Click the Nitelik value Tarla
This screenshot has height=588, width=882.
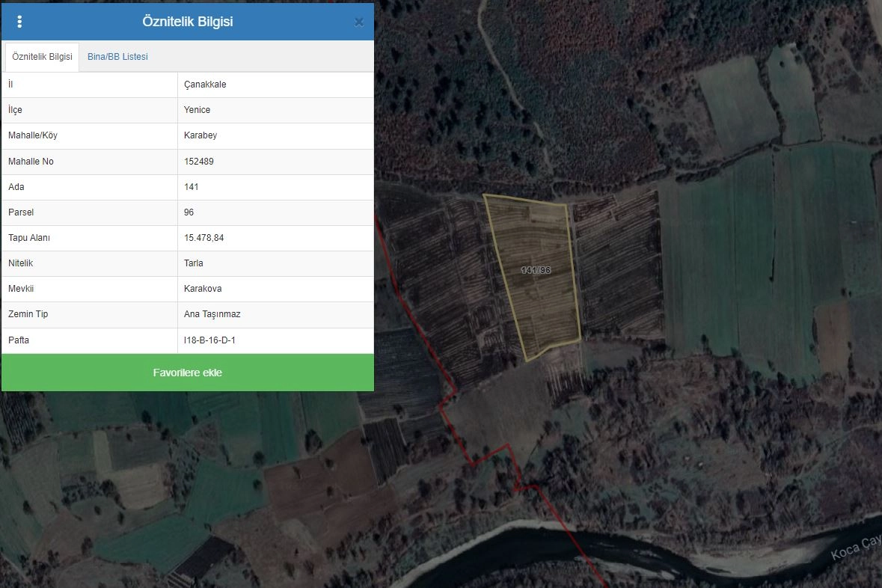194,263
